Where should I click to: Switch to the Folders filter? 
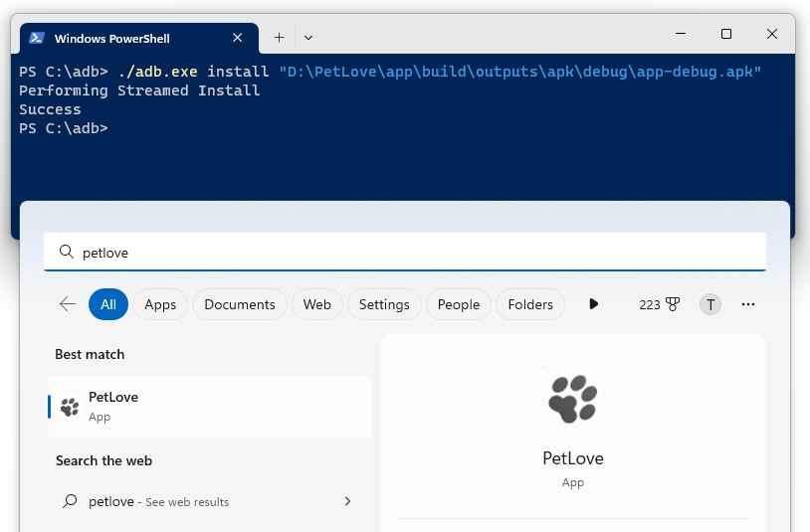point(530,304)
